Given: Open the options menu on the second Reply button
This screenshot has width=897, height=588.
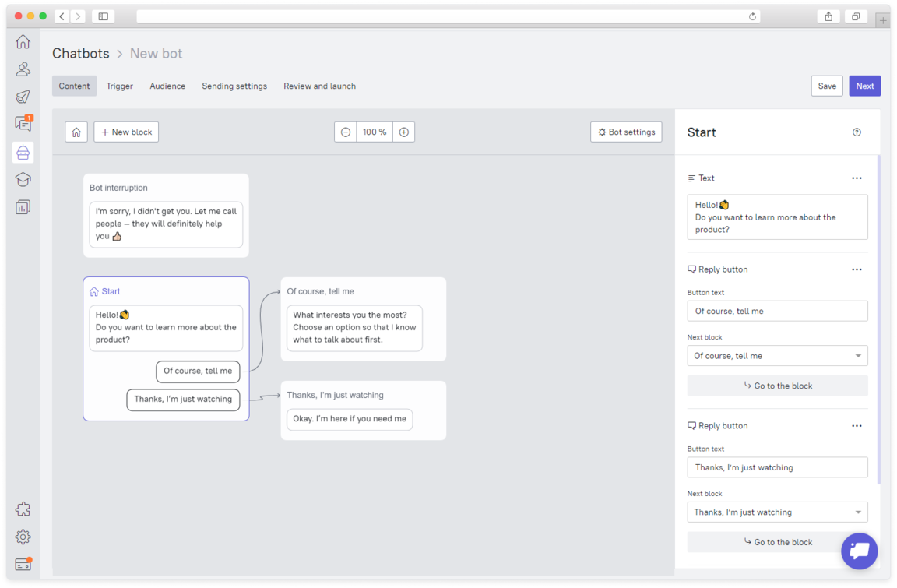Looking at the screenshot, I should point(857,425).
